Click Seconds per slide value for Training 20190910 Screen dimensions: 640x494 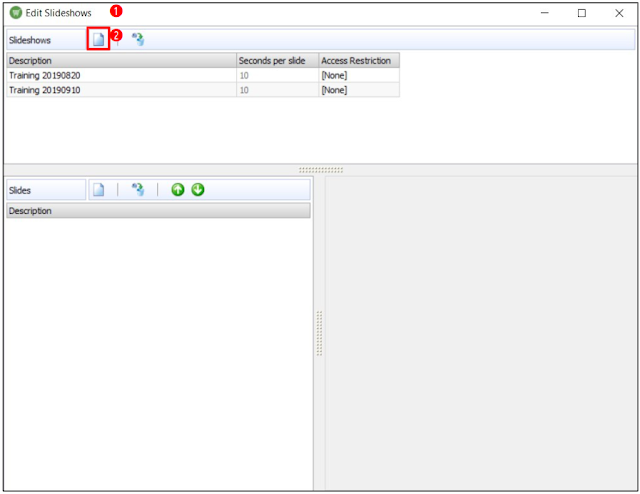pos(278,90)
